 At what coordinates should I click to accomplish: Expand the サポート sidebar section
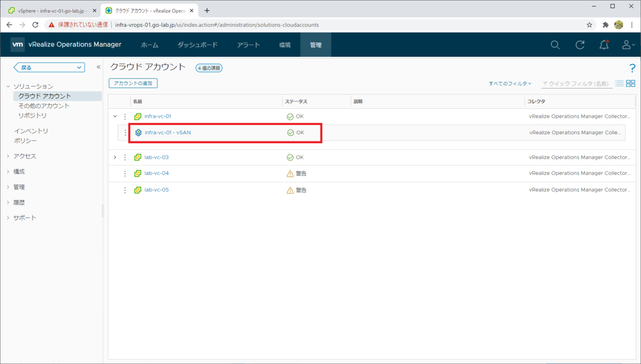tap(8, 218)
